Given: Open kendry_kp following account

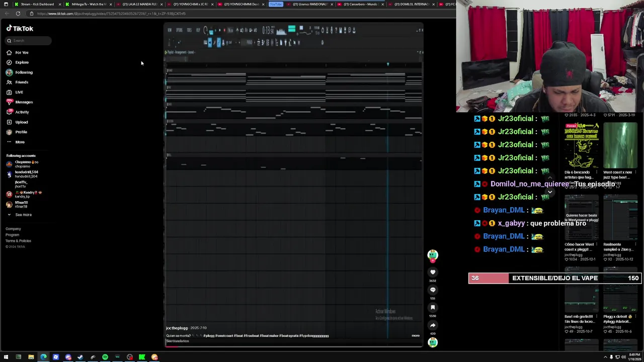Looking at the screenshot, I should [x=24, y=194].
